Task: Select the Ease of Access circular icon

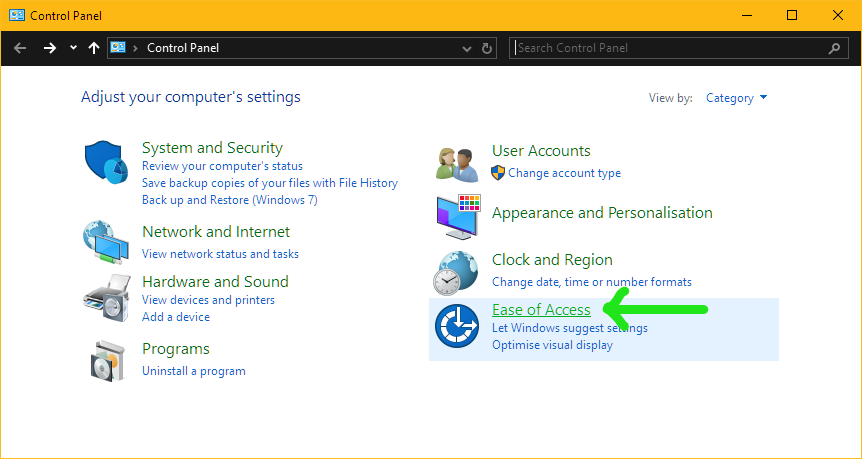Action: (456, 328)
